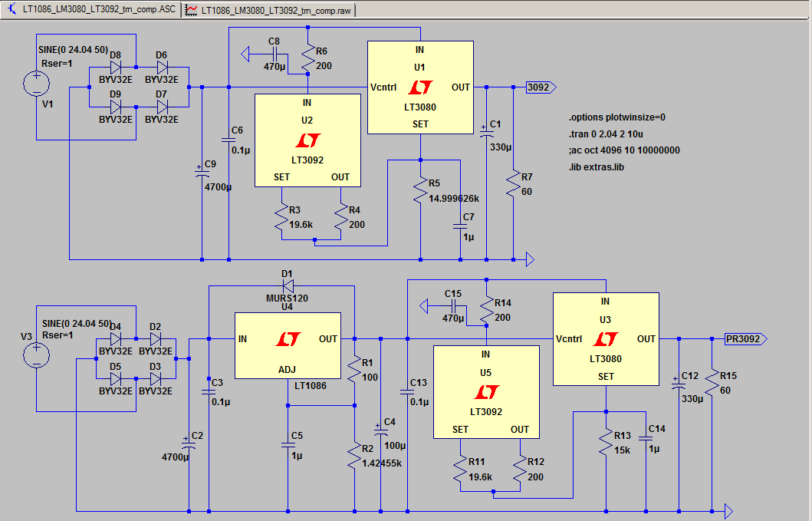
Task: Click voltage source V1 symbol
Action: pyautogui.click(x=36, y=84)
